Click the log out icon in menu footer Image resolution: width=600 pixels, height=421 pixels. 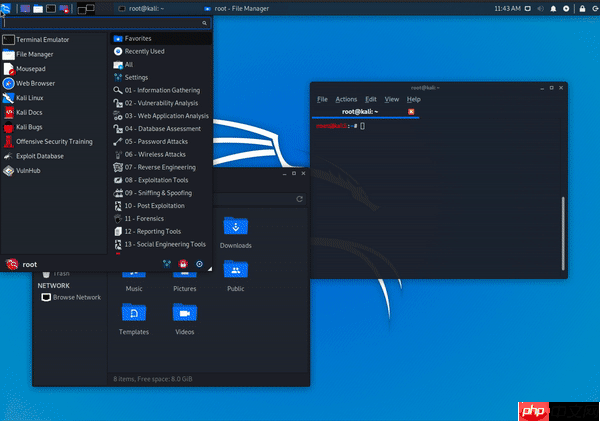pyautogui.click(x=199, y=264)
